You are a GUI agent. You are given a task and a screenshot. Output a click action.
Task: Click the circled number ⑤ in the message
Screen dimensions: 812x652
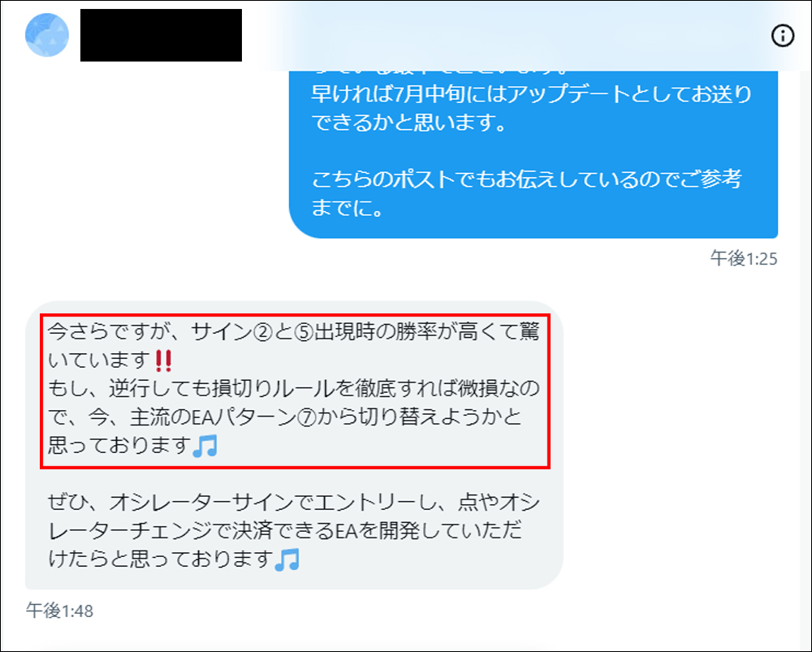pos(304,332)
